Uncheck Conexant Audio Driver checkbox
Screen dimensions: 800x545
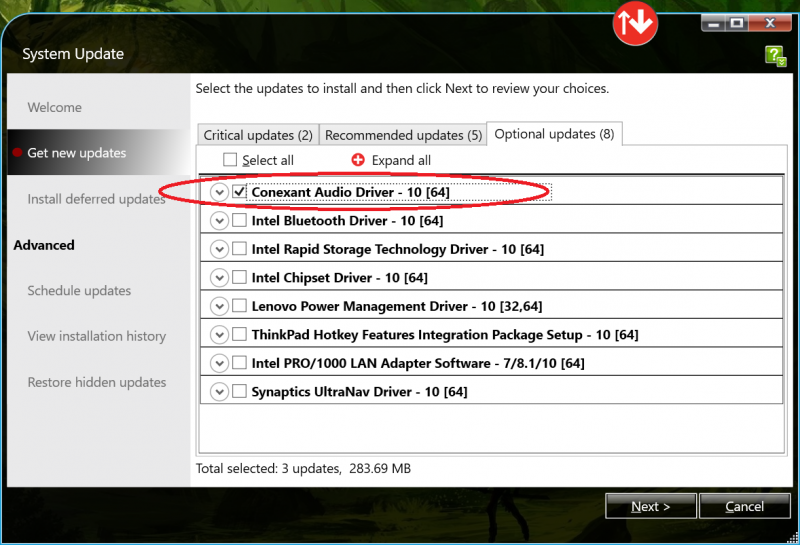click(239, 192)
